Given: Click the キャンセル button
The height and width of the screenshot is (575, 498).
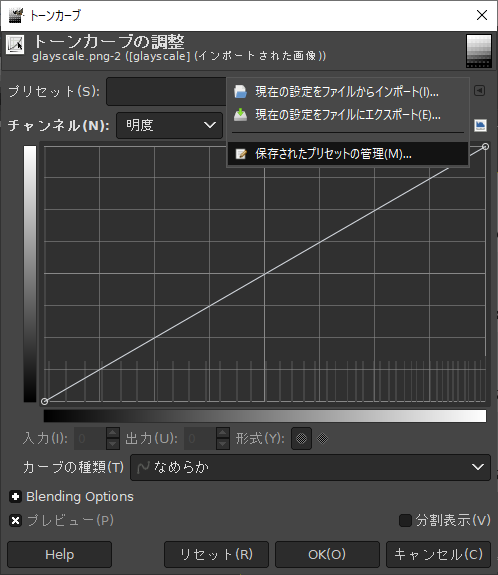Looking at the screenshot, I should point(438,554).
